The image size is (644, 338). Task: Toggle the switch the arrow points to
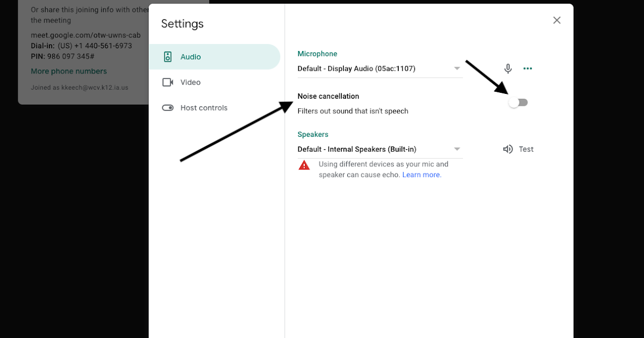(518, 102)
